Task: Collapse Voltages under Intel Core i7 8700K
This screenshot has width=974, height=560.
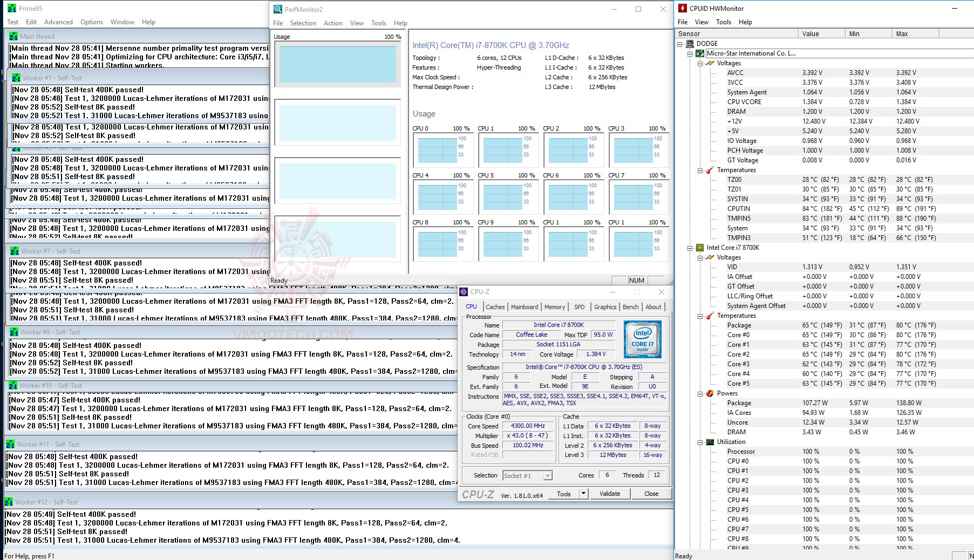Action: pyautogui.click(x=700, y=258)
